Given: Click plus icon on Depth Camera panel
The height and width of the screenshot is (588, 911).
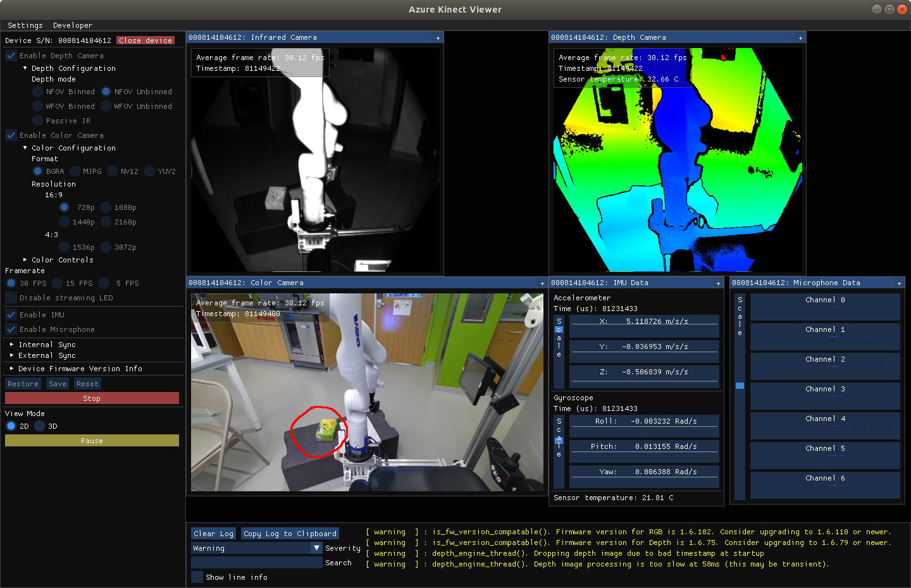Looking at the screenshot, I should click(800, 38).
